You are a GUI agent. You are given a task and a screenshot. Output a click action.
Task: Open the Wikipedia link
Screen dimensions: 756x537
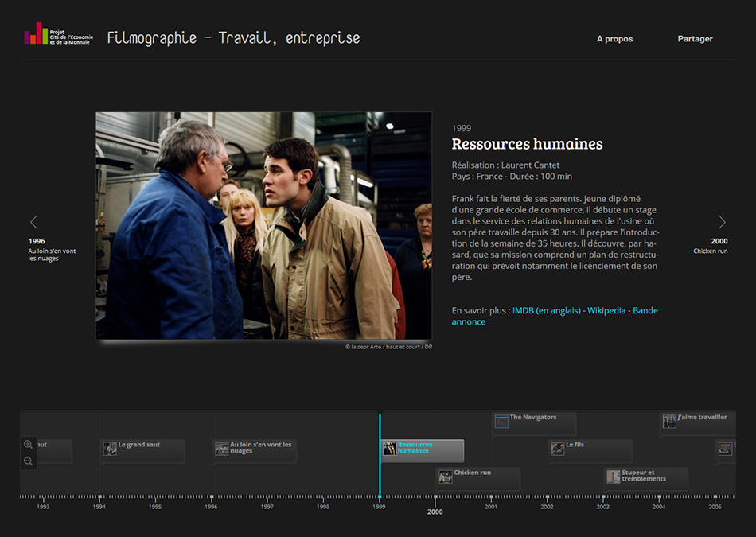click(606, 310)
